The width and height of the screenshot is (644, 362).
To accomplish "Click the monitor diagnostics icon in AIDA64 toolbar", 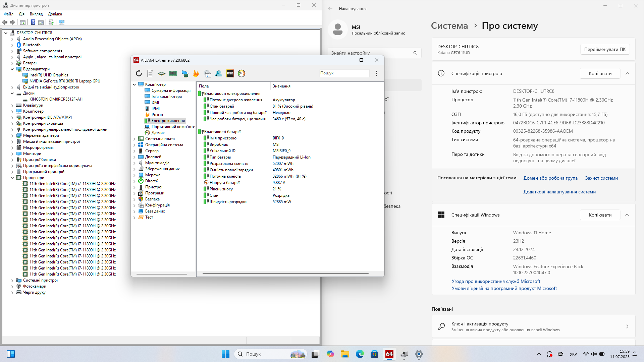I will coord(185,73).
